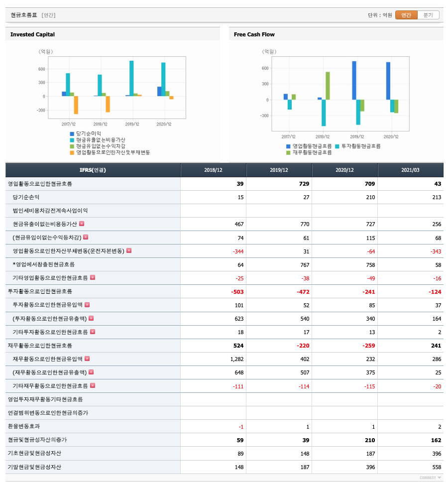Click 영업활동으로인한자산및부채변동 orange legend swatch

pyautogui.click(x=72, y=152)
